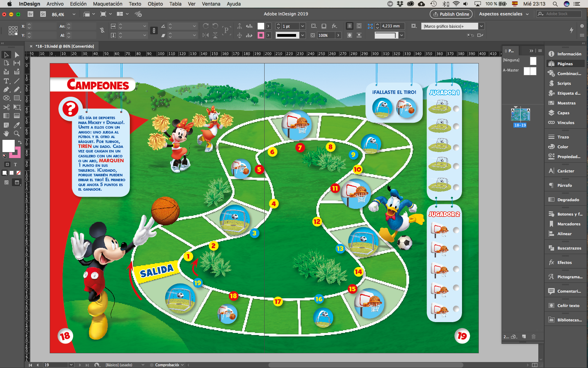Click the Publish Online button

coord(451,14)
